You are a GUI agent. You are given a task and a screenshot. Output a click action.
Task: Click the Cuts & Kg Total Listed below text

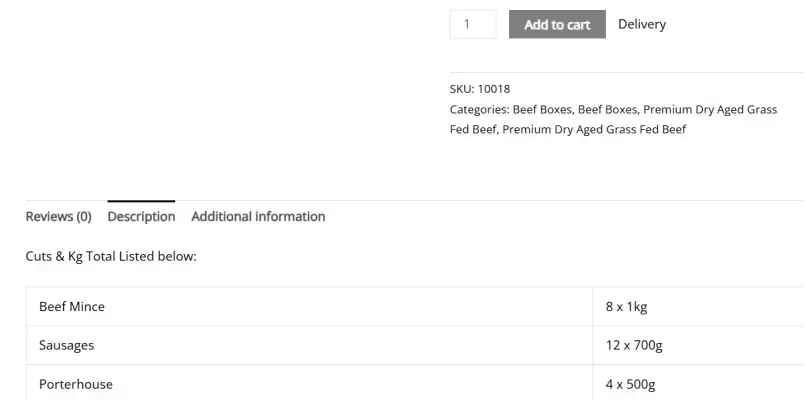click(111, 256)
